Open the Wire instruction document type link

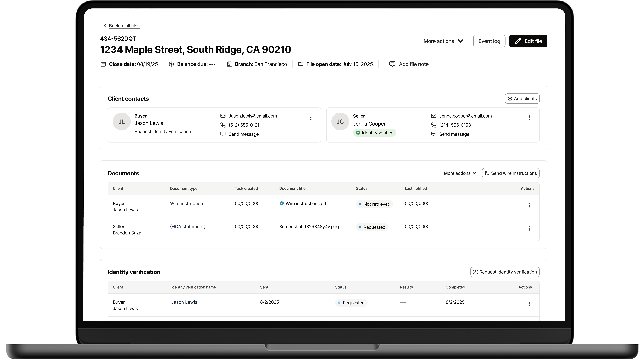tap(186, 203)
